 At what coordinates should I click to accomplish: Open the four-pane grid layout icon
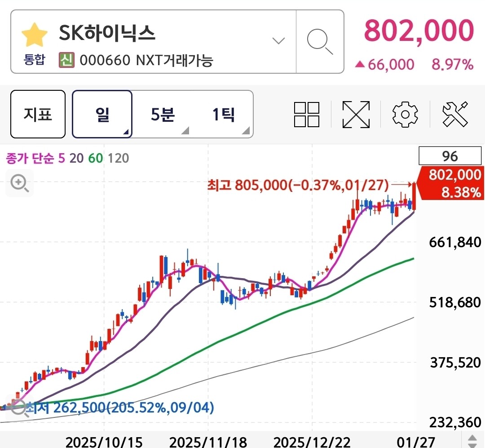307,114
